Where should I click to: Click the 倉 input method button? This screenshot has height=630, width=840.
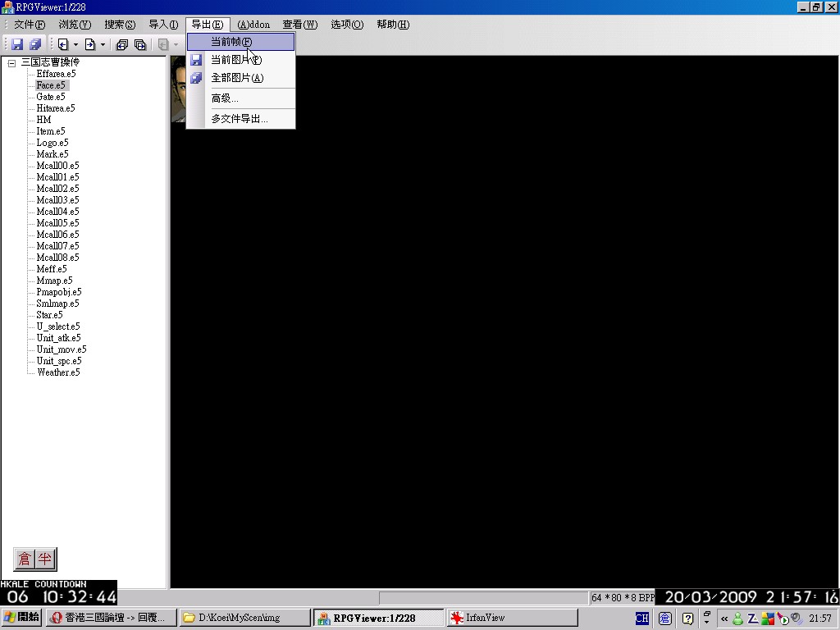tap(24, 559)
